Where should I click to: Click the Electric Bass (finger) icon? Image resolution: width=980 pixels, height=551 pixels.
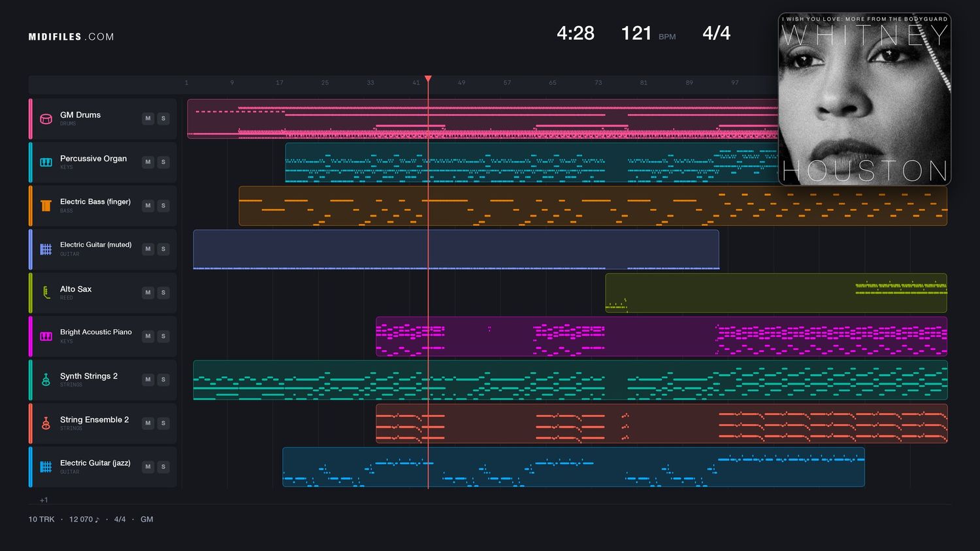[x=46, y=206]
